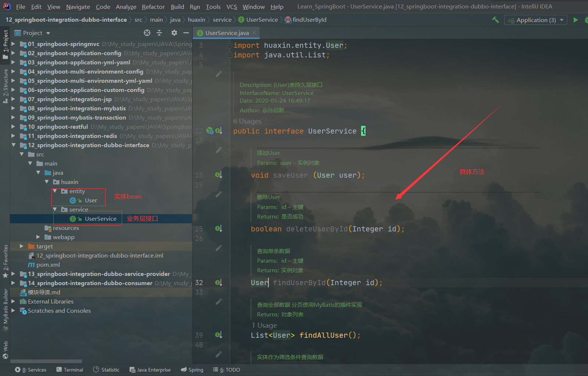Select the UserService.java tab

(227, 33)
